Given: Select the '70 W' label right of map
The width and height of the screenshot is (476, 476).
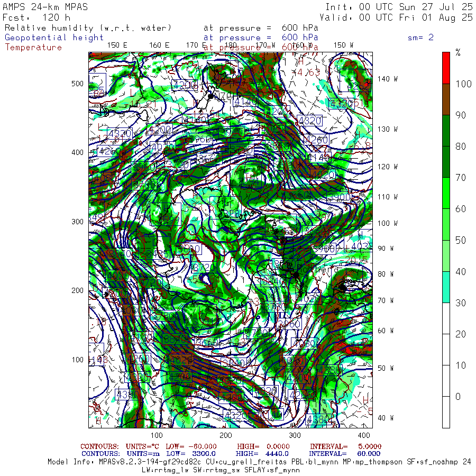Looking at the screenshot, I should coord(386,300).
